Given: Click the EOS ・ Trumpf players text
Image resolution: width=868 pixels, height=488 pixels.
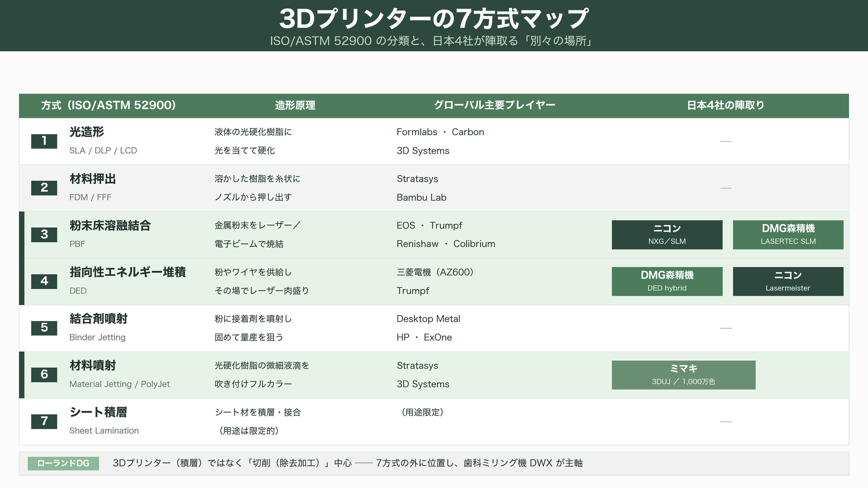Looking at the screenshot, I should point(430,225).
